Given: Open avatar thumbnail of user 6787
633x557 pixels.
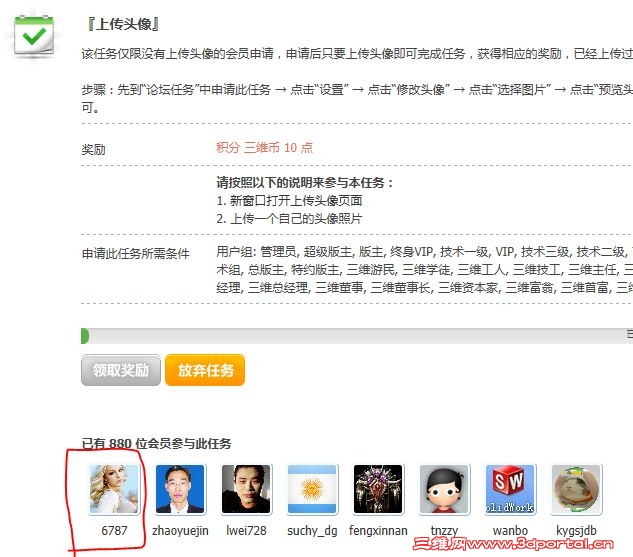Looking at the screenshot, I should point(114,489).
